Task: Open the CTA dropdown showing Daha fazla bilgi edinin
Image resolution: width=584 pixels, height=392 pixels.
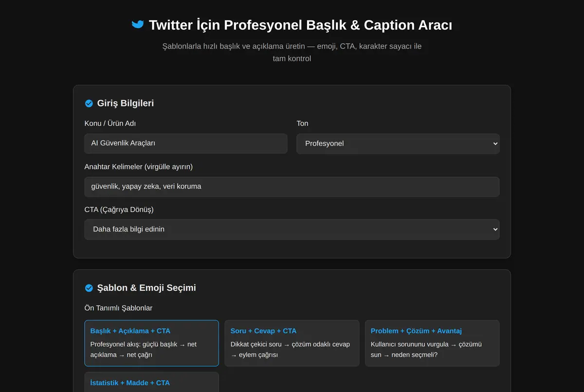Action: click(292, 229)
